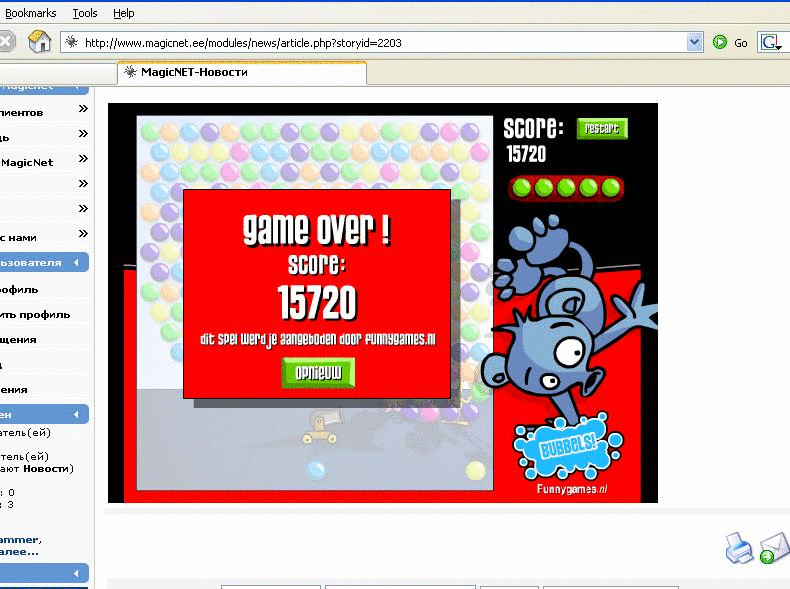
Task: Open the 'щения' sidebar link
Action: [x=18, y=340]
